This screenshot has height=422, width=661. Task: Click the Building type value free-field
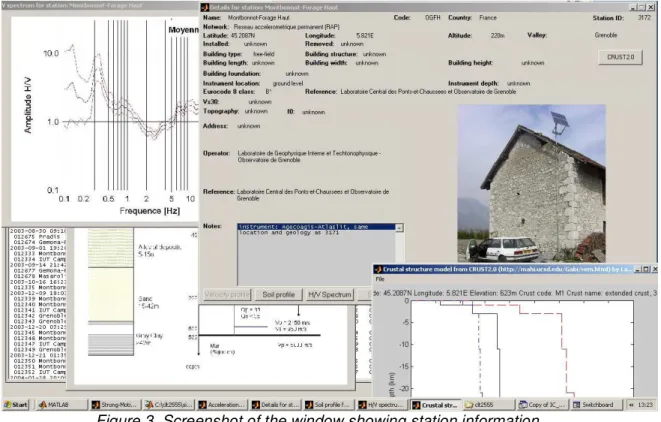click(x=263, y=54)
